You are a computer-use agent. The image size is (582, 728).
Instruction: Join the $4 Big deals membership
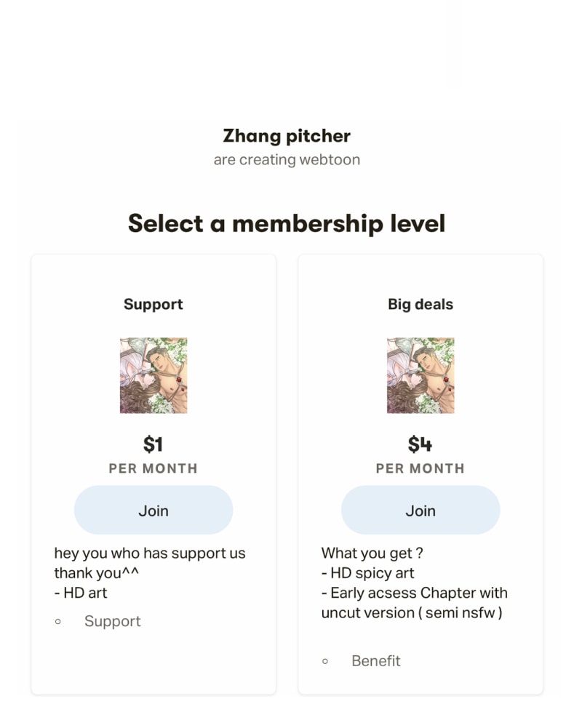point(420,511)
